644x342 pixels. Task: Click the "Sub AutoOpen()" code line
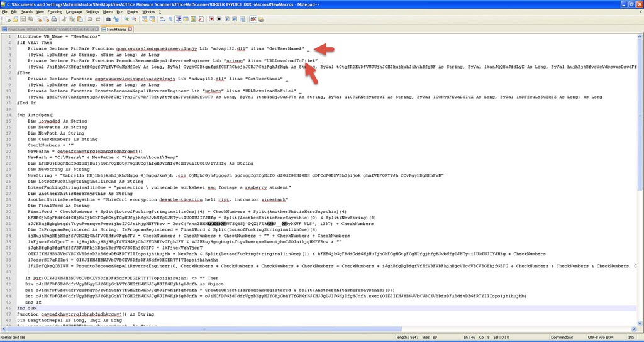36,116
